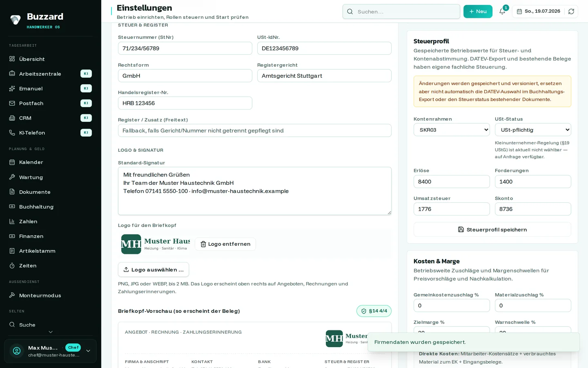Click the calendar icon beside the date

click(x=519, y=11)
